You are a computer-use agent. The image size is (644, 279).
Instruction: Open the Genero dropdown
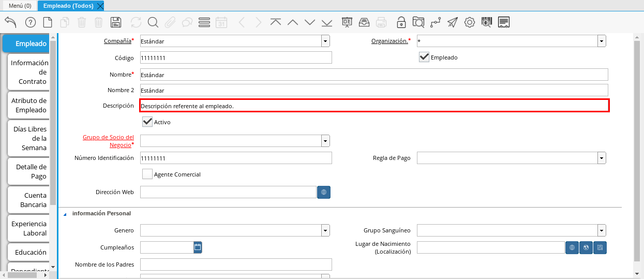click(325, 230)
